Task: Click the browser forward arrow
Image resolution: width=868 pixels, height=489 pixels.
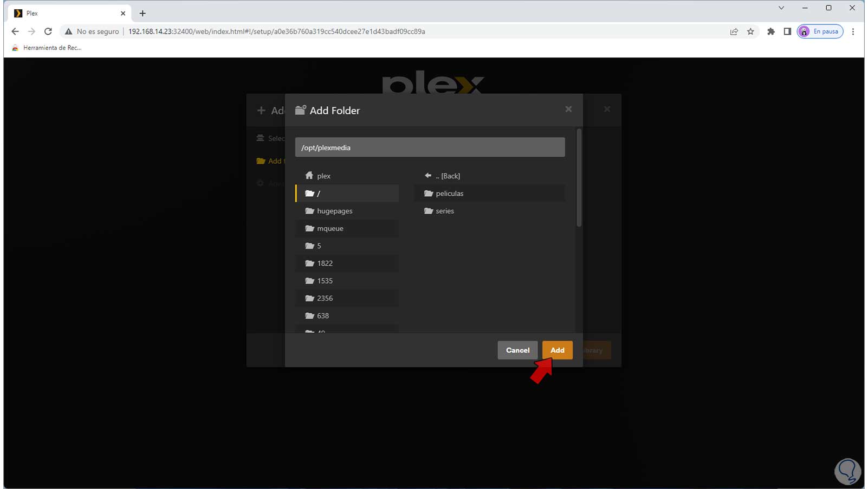Action: point(31,31)
